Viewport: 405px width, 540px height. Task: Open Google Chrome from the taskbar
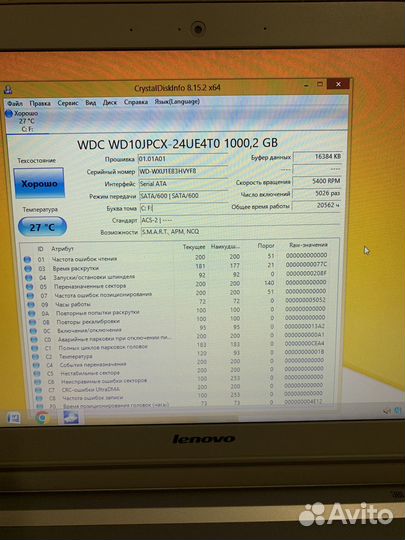tap(42, 418)
